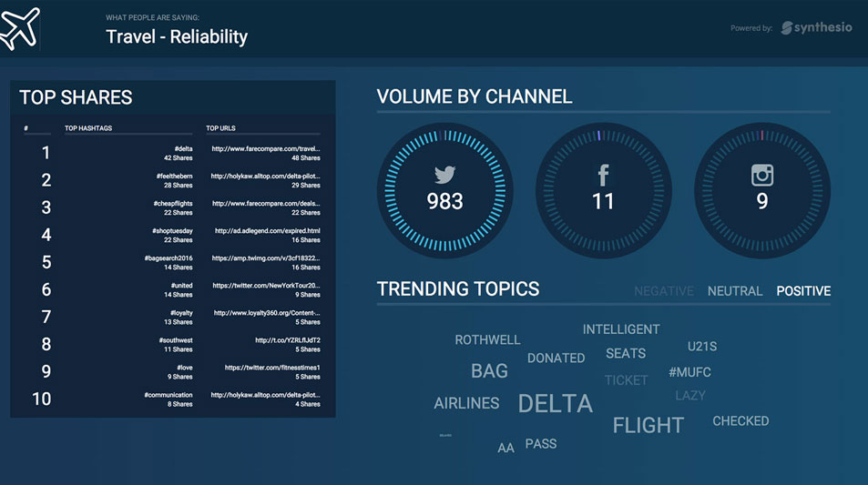This screenshot has width=868, height=485.
Task: Open the t.co/YZRLflJdT2 URL
Action: 287,340
